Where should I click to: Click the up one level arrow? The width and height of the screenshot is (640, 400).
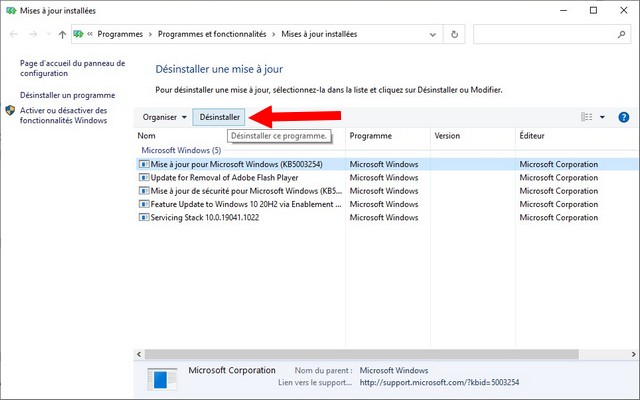point(63,34)
